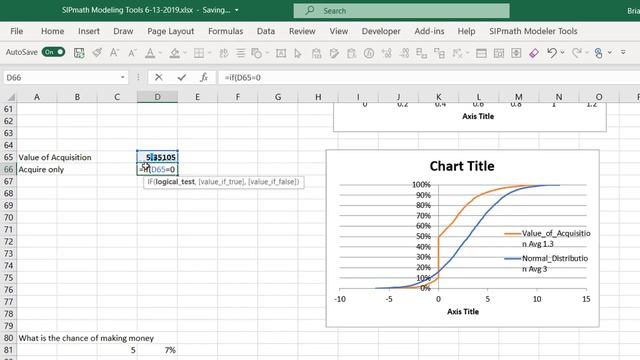Viewport: 640px width, 360px height.
Task: Open the File tab
Action: 17,31
